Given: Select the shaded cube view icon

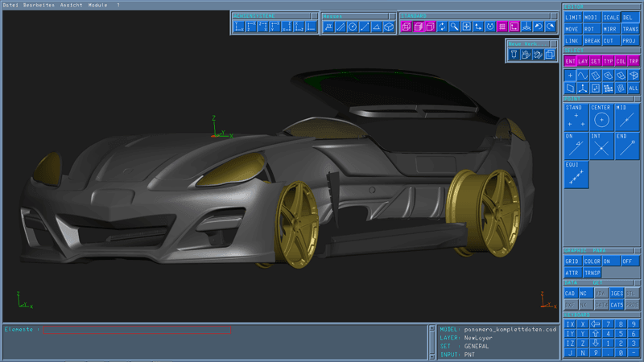Looking at the screenshot, I should pos(418,27).
